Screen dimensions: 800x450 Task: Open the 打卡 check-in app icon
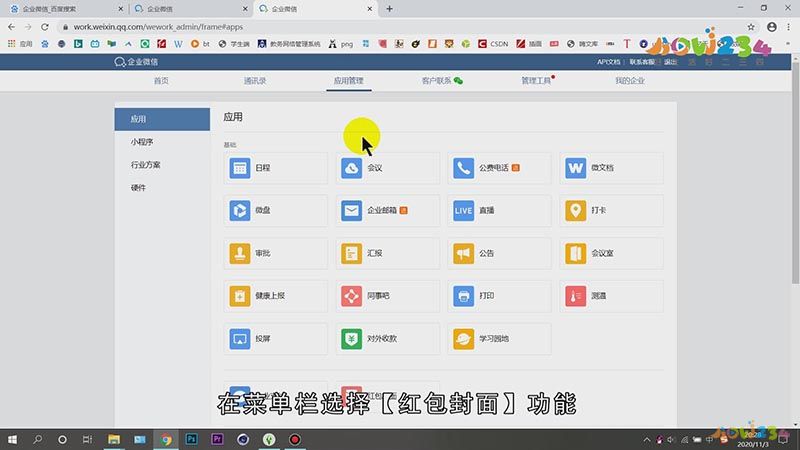[576, 210]
